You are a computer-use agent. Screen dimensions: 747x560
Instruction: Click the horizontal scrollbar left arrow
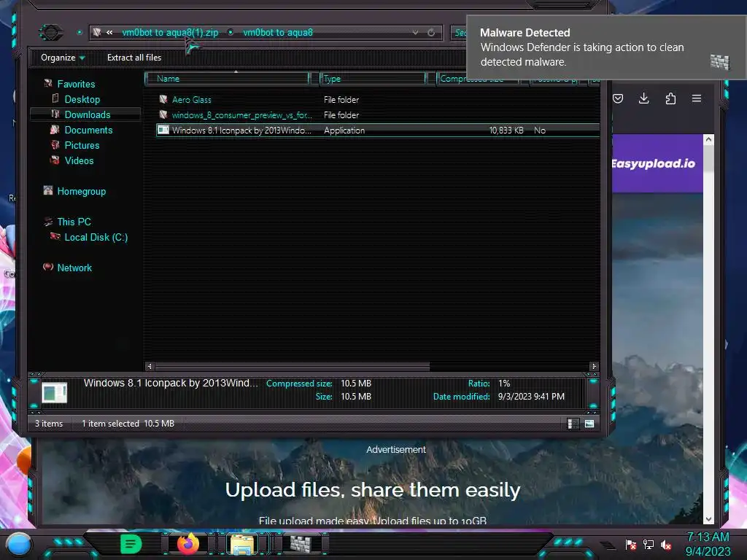pyautogui.click(x=150, y=366)
